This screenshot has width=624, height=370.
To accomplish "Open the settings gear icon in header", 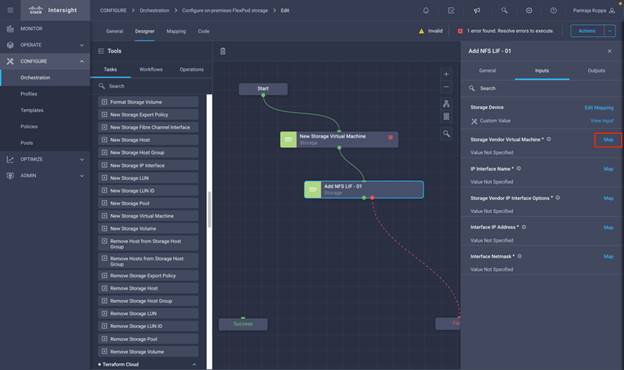I will [529, 11].
